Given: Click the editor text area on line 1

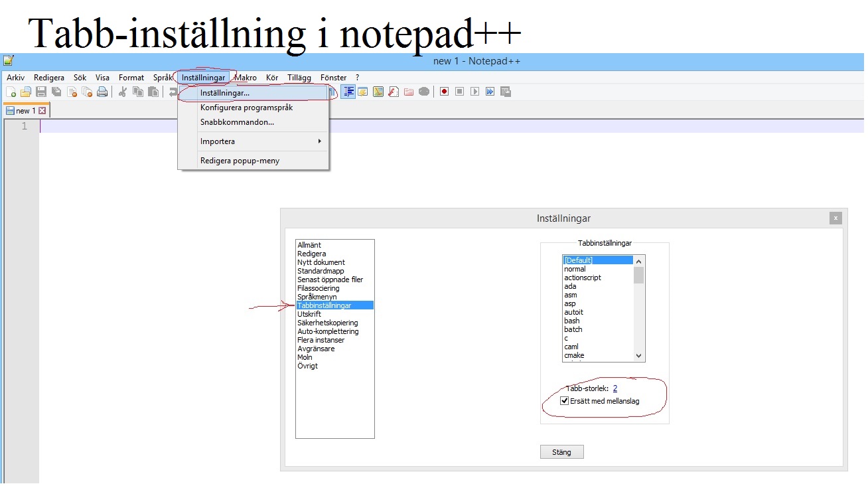Looking at the screenshot, I should 451,126.
